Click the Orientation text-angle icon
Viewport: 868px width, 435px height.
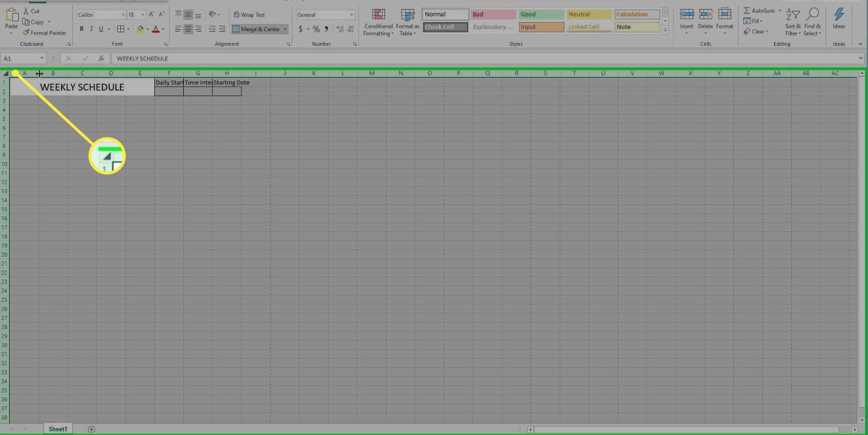click(212, 15)
